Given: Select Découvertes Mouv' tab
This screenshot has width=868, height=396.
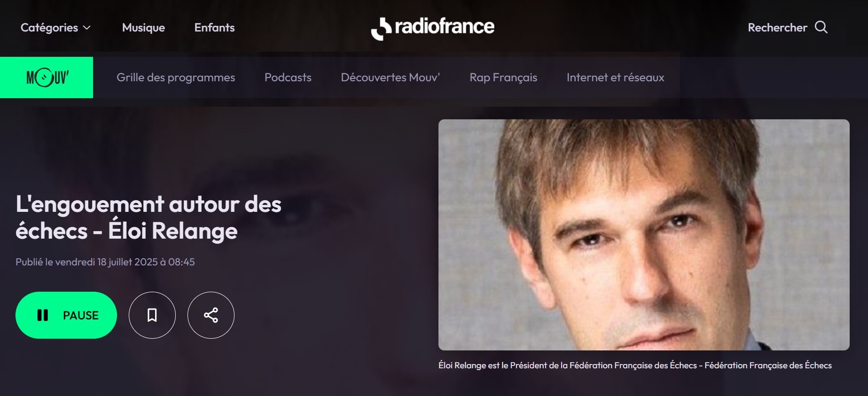Looking at the screenshot, I should point(391,78).
